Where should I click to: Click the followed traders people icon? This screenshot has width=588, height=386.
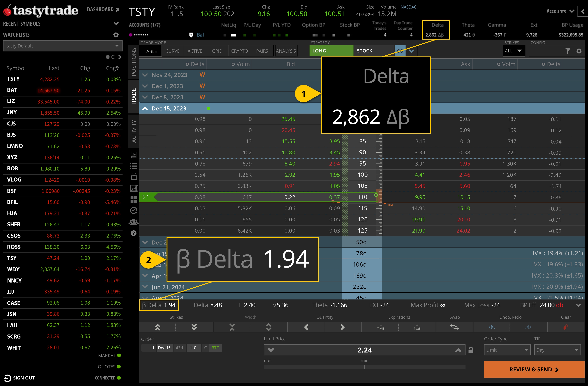click(134, 222)
